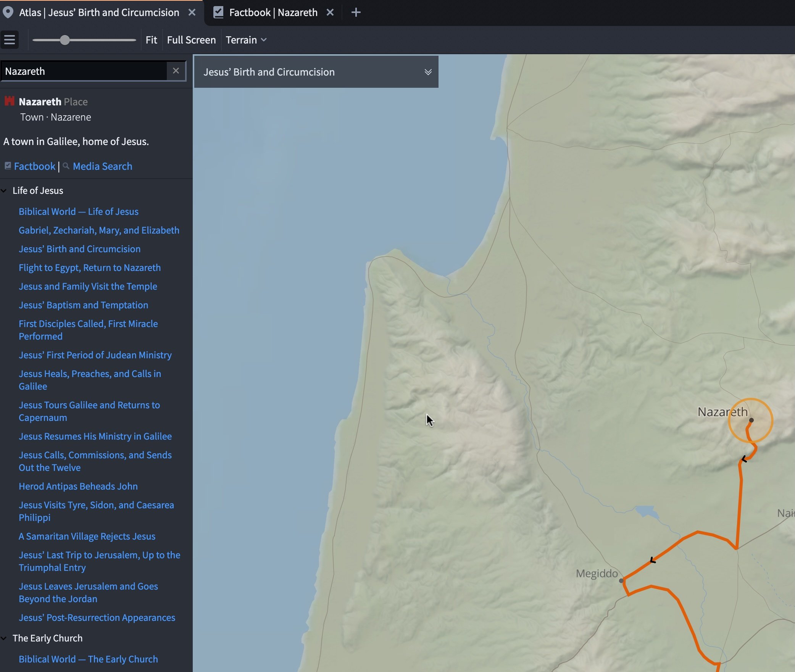Viewport: 795px width, 672px height.
Task: Open the Terrain map style dropdown
Action: click(246, 40)
